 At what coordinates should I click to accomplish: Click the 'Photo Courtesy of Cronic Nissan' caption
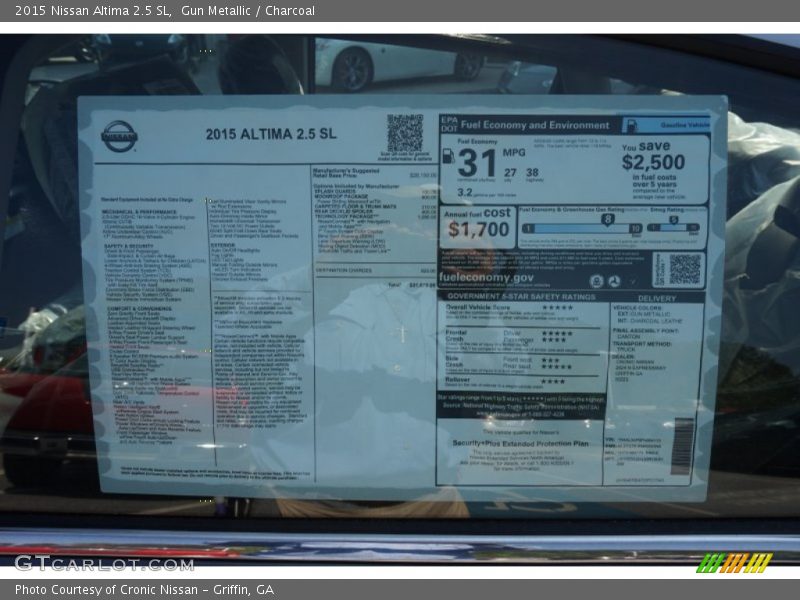point(107,590)
